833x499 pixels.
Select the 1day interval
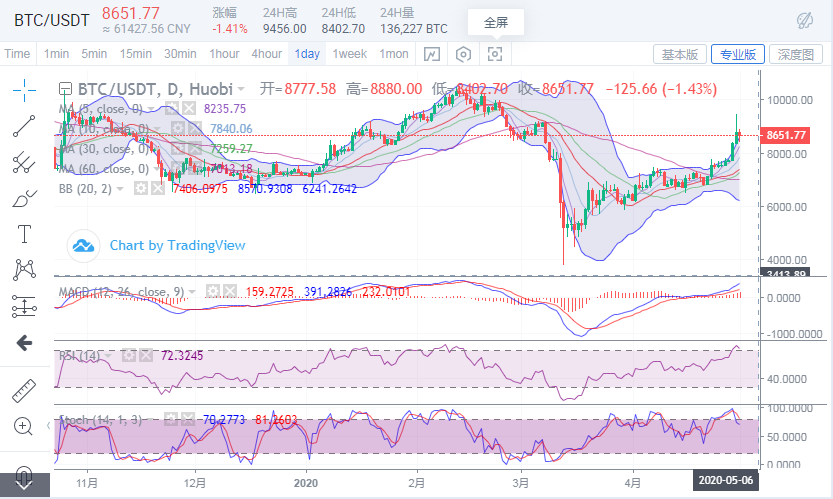tap(307, 54)
